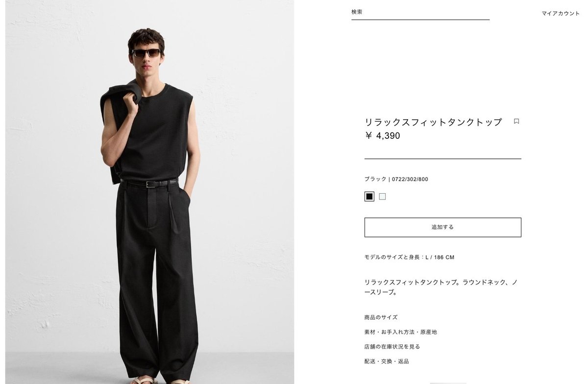
Task: Focus the 検索 search field
Action: 420,12
